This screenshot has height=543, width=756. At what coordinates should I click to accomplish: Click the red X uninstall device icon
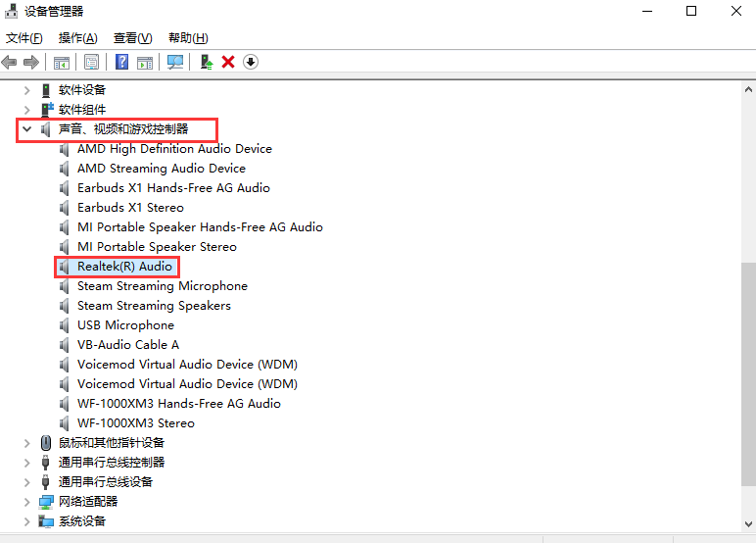pyautogui.click(x=228, y=62)
